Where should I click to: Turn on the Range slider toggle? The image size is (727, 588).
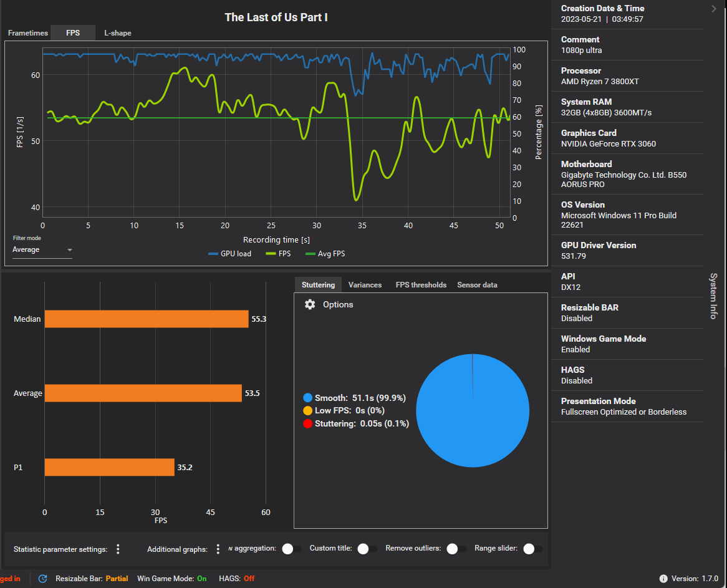point(532,549)
